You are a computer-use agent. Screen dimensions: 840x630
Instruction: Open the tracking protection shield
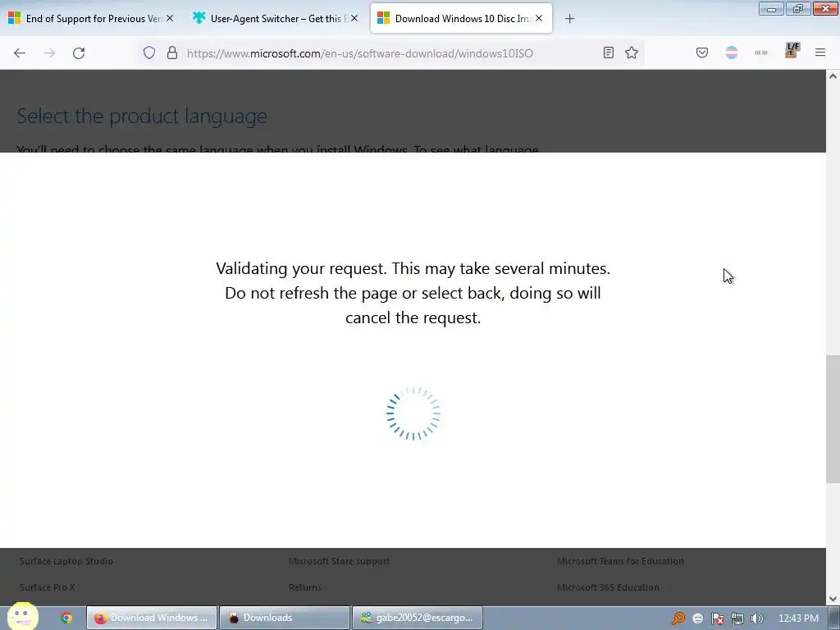pos(149,52)
